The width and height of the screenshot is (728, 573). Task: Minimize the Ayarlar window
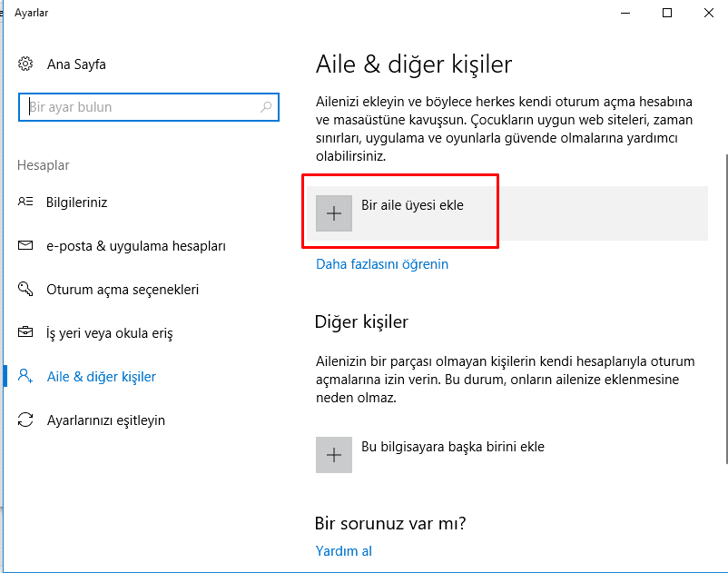(625, 13)
